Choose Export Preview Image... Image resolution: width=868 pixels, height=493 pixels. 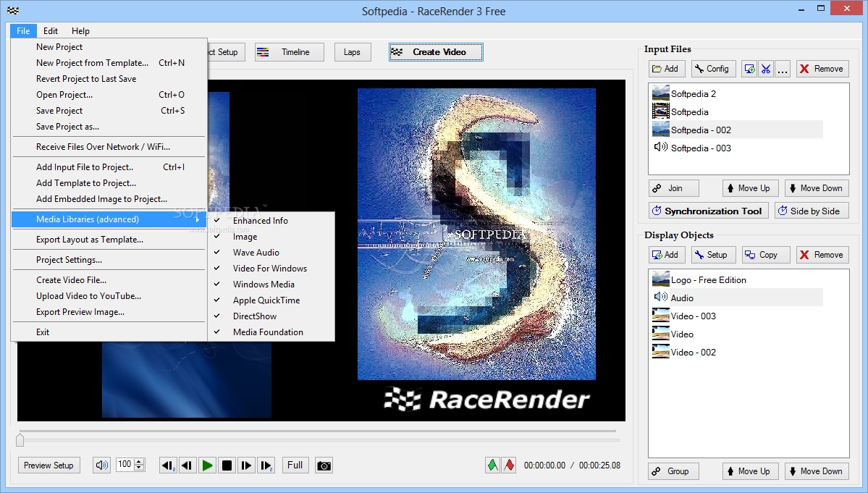(x=109, y=312)
